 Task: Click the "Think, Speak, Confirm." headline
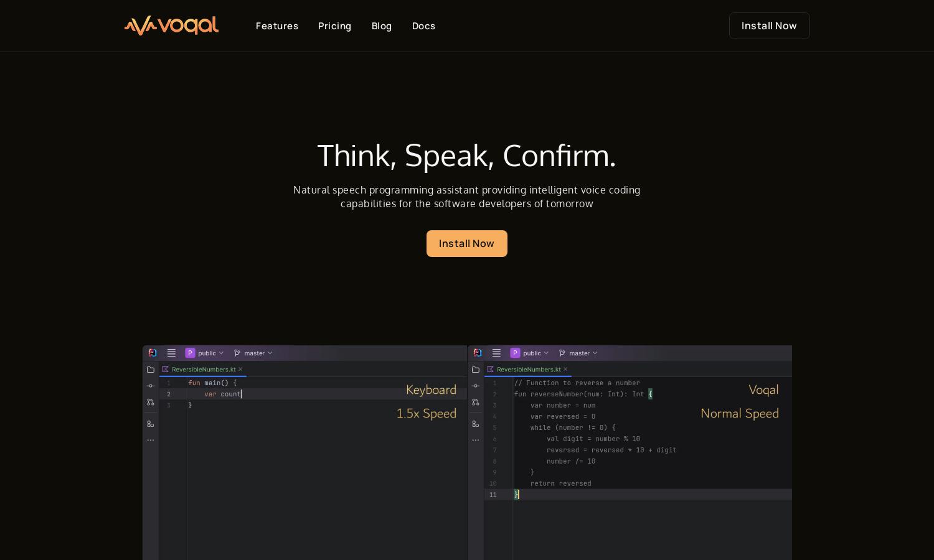click(466, 156)
